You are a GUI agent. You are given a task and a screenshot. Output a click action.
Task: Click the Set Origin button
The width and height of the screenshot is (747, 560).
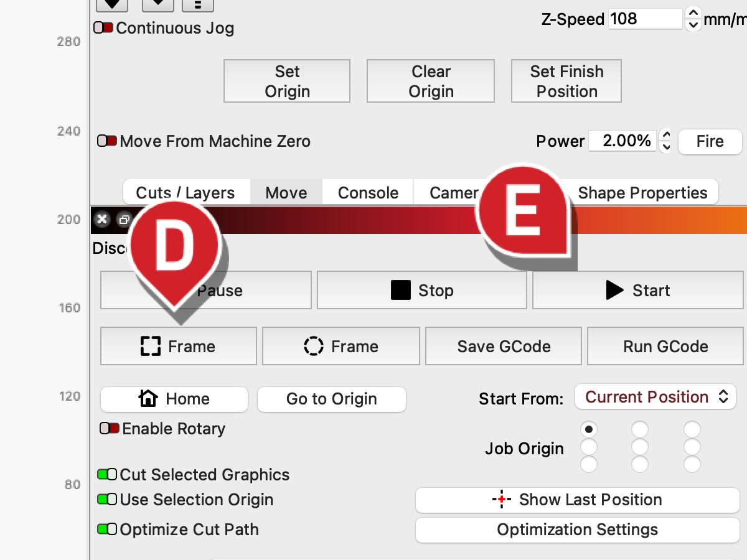(x=287, y=81)
